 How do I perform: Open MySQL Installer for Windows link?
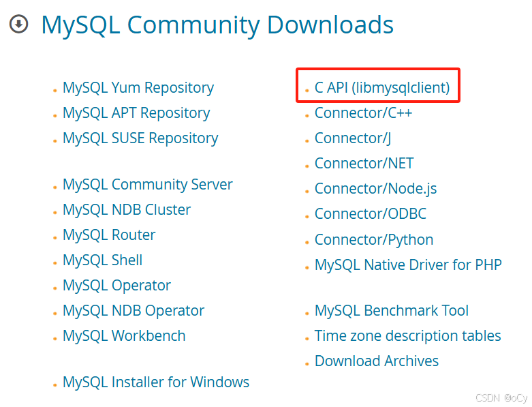tap(156, 382)
